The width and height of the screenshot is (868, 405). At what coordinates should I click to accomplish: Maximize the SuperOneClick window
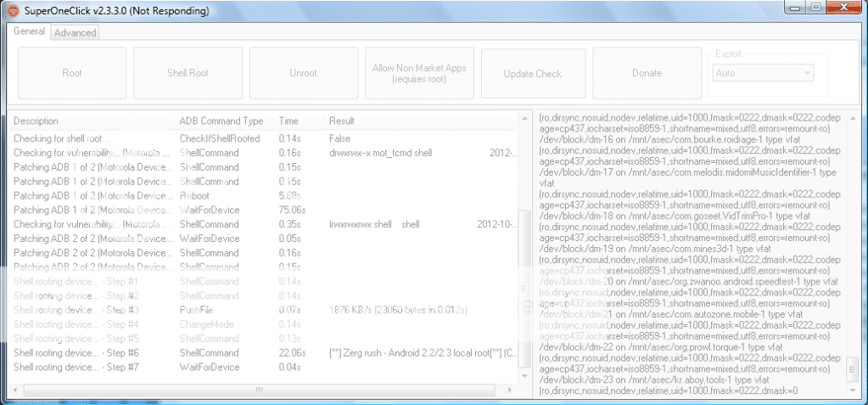pyautogui.click(x=815, y=7)
